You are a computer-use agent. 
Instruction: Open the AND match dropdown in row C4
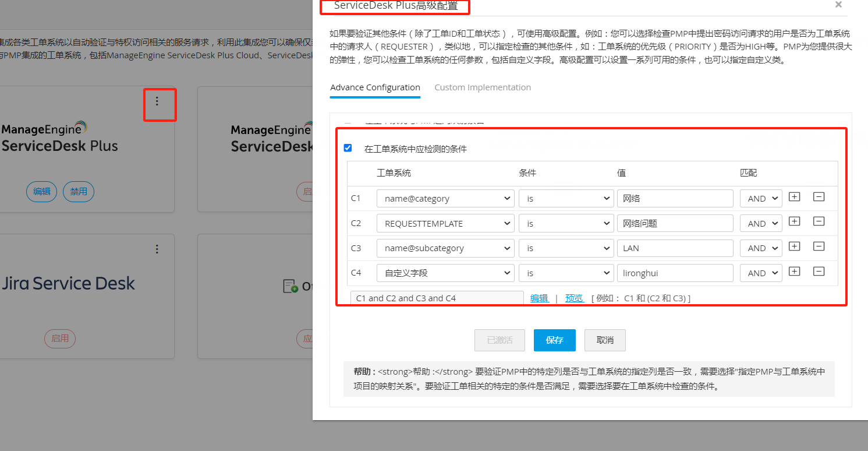pyautogui.click(x=761, y=273)
